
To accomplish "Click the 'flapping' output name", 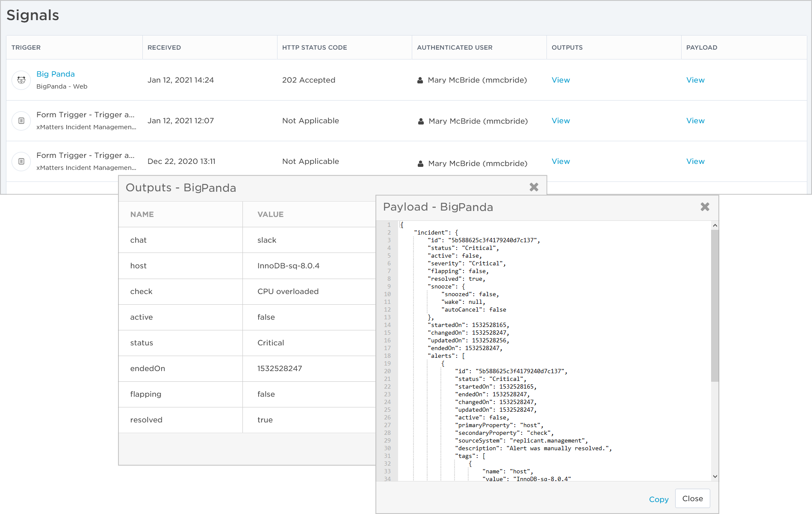I will pos(146,394).
